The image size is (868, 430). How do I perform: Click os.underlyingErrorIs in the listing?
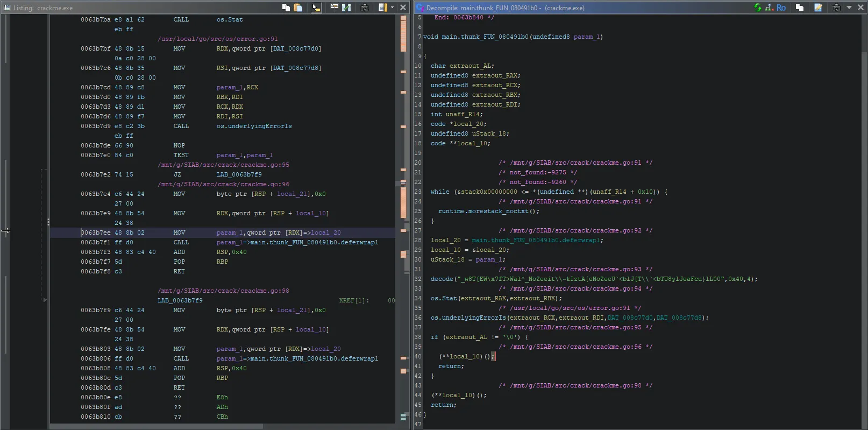click(254, 126)
